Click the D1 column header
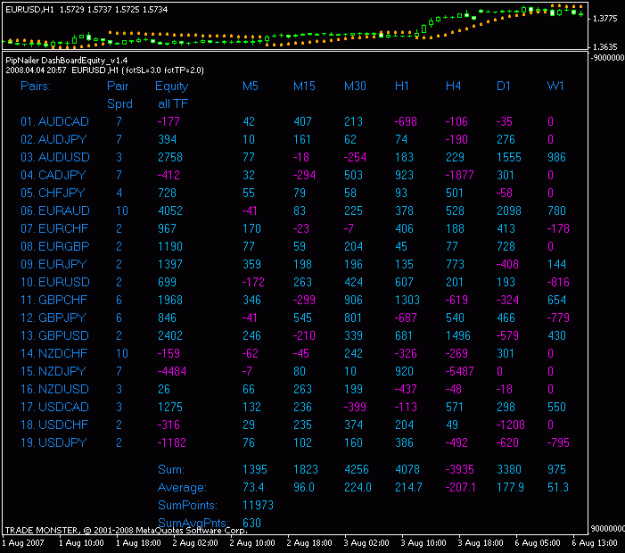This screenshot has height=553, width=625. click(503, 86)
